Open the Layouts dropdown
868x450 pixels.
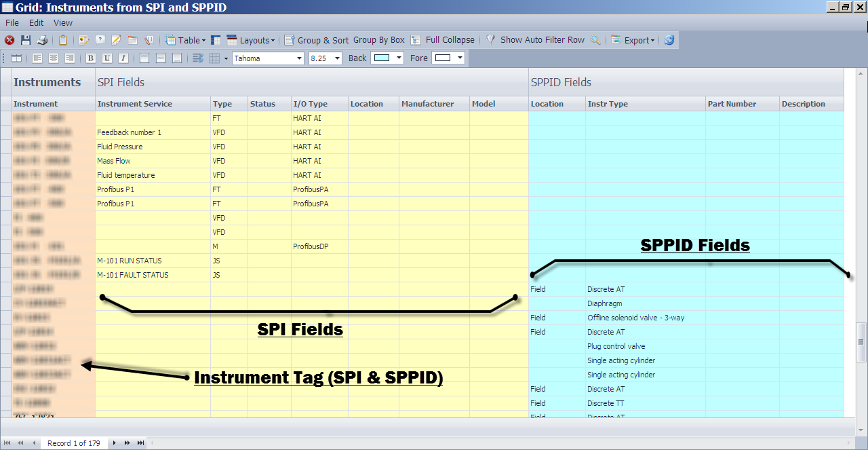[256, 40]
